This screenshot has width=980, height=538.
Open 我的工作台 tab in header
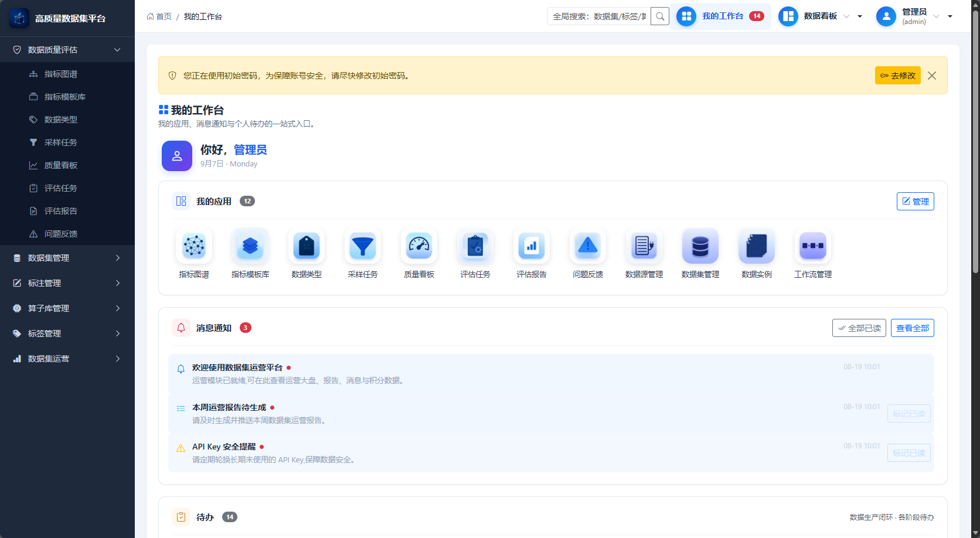pos(721,16)
